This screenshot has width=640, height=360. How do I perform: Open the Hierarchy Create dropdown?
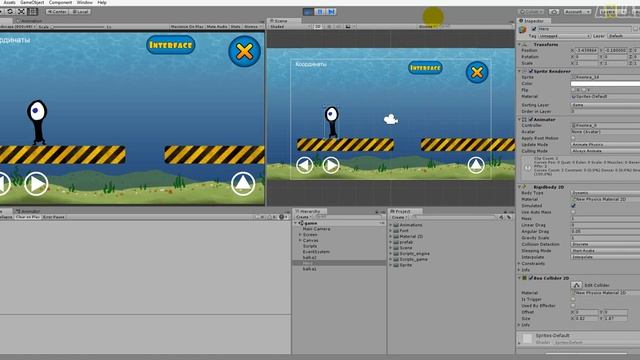click(304, 217)
